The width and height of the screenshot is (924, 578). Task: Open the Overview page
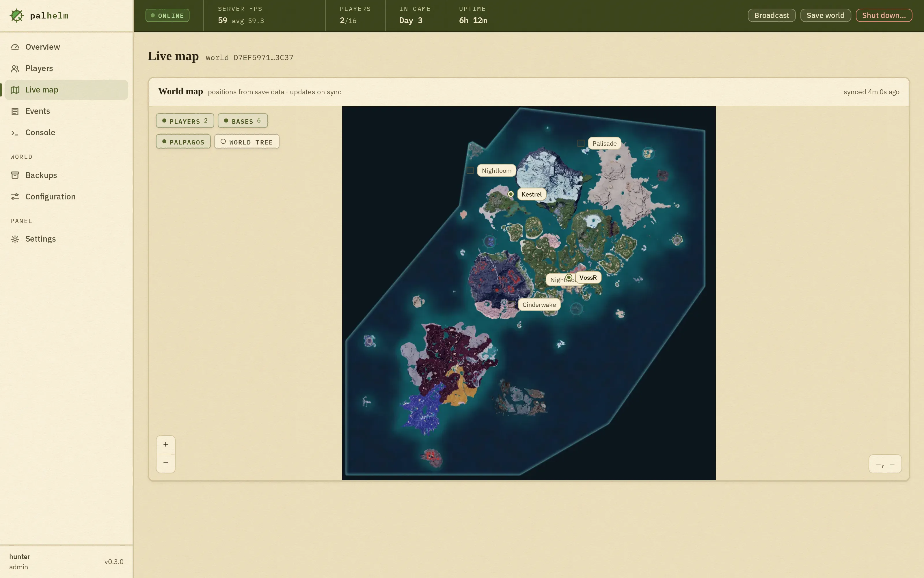pos(66,47)
